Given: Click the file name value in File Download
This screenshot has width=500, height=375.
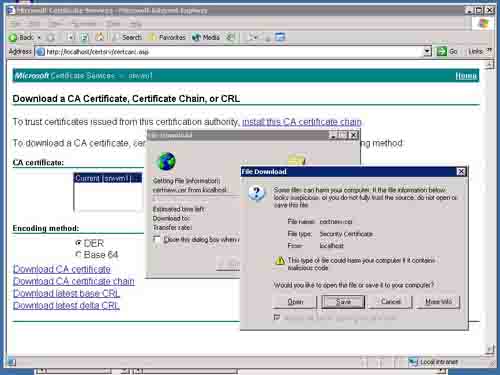Looking at the screenshot, I should point(336,222).
